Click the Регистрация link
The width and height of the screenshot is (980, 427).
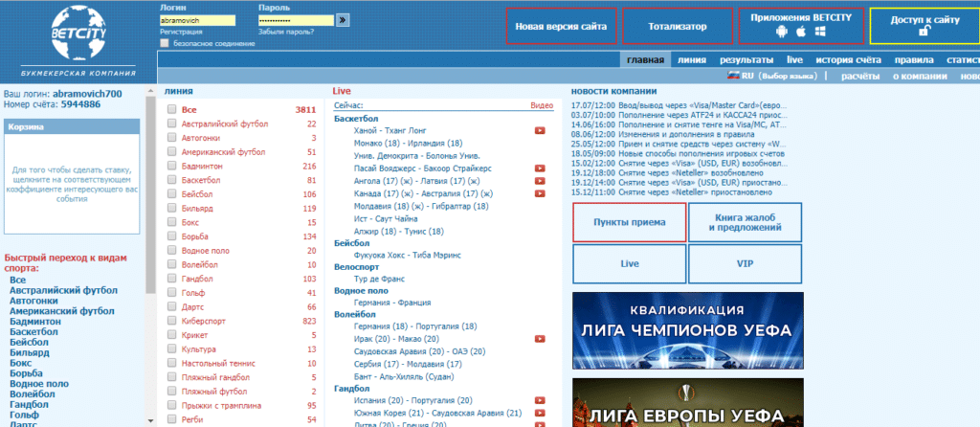pos(181,32)
